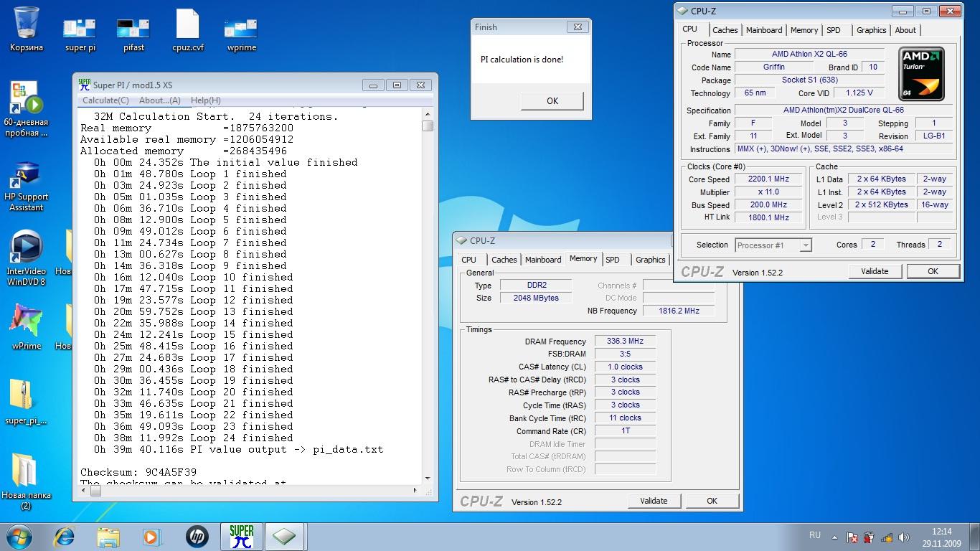Switch to CPU-Z taskbar button
The height and width of the screenshot is (551, 980).
click(x=285, y=537)
